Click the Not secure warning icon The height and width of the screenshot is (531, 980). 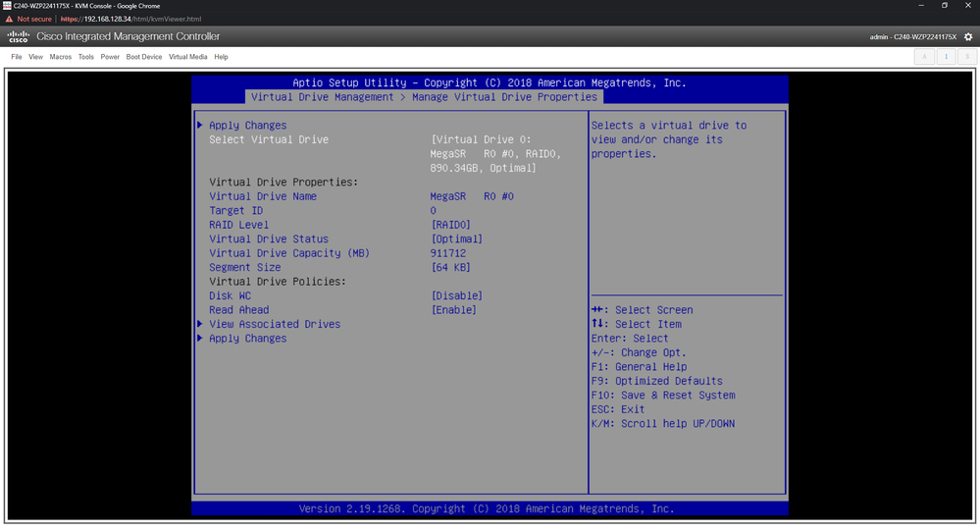(x=9, y=19)
